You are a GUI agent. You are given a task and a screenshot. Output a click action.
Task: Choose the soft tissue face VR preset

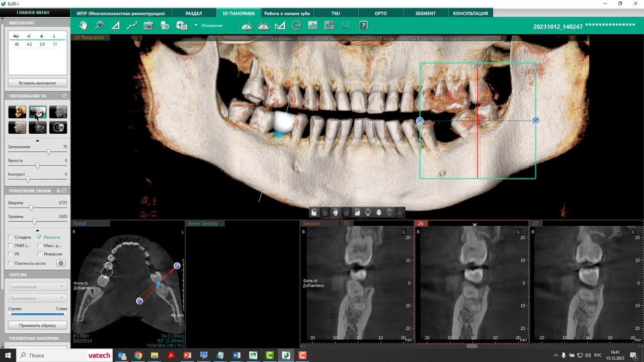pos(17,127)
